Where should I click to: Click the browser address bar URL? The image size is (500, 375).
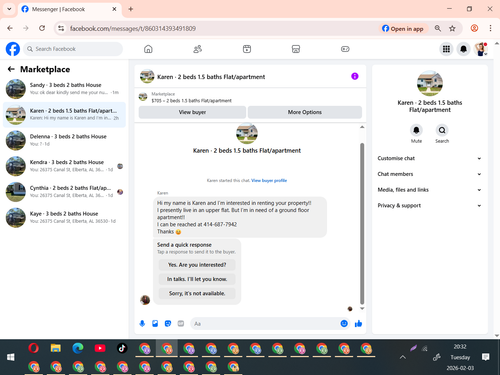coord(133,28)
